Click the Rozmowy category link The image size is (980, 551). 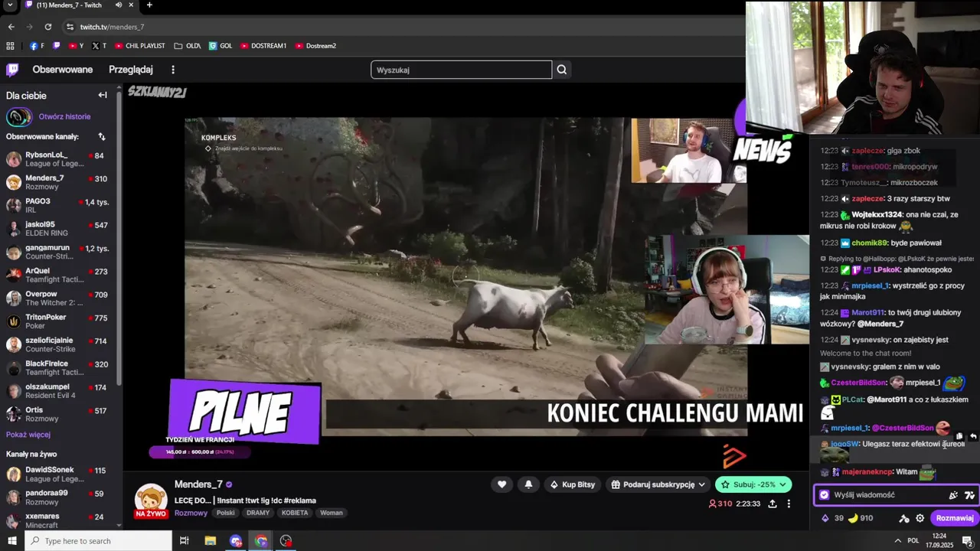191,513
